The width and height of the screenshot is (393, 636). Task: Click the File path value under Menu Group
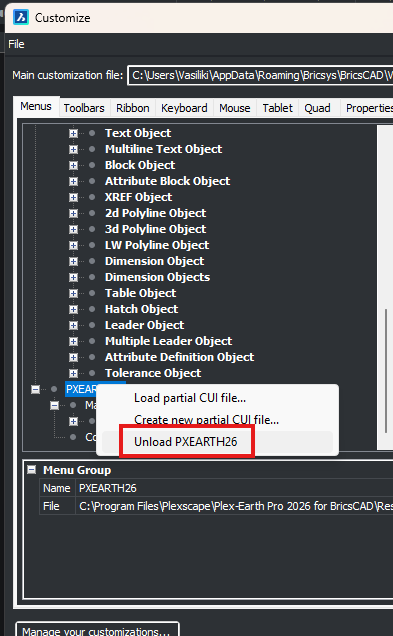(x=234, y=506)
